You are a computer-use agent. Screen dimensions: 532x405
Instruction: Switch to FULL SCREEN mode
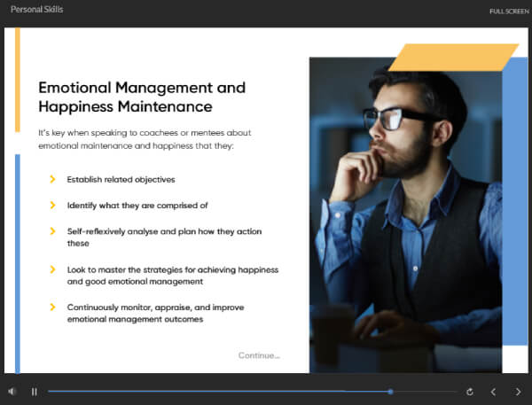click(x=510, y=11)
